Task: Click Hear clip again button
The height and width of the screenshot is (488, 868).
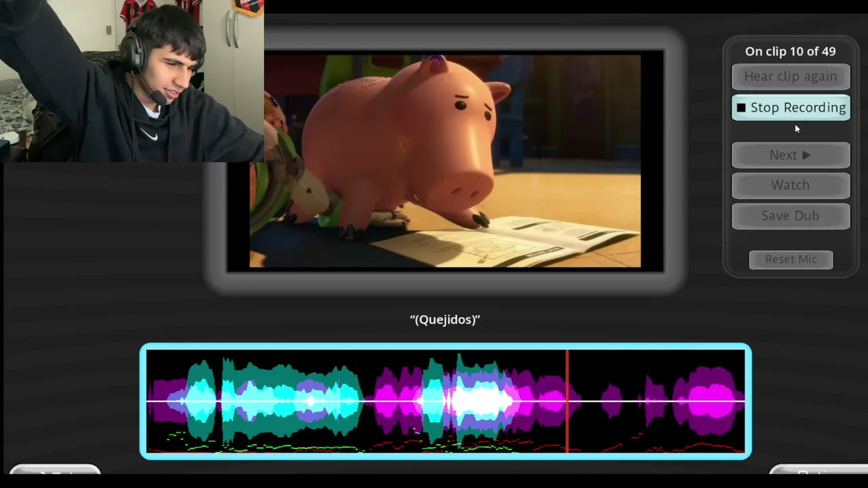Action: point(791,77)
